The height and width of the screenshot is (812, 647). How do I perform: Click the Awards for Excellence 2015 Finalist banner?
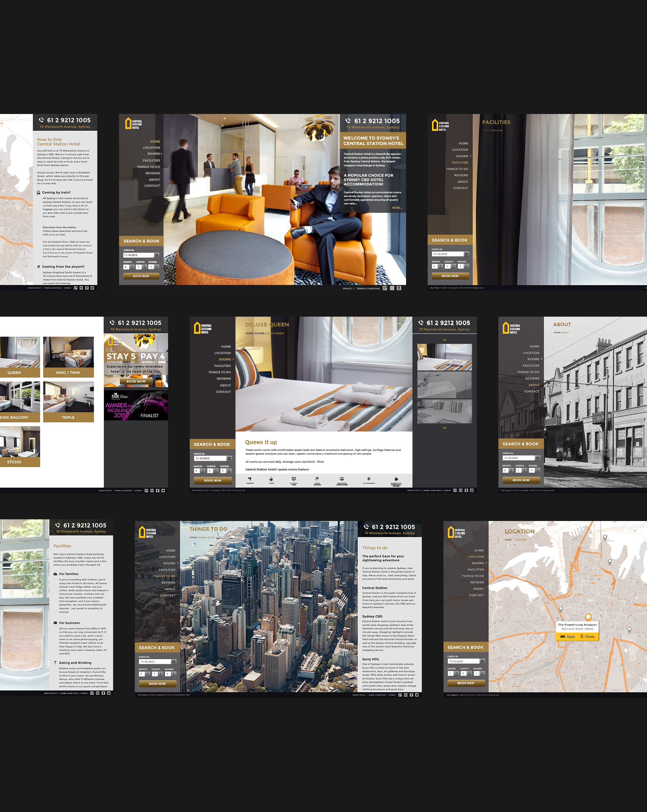click(136, 405)
